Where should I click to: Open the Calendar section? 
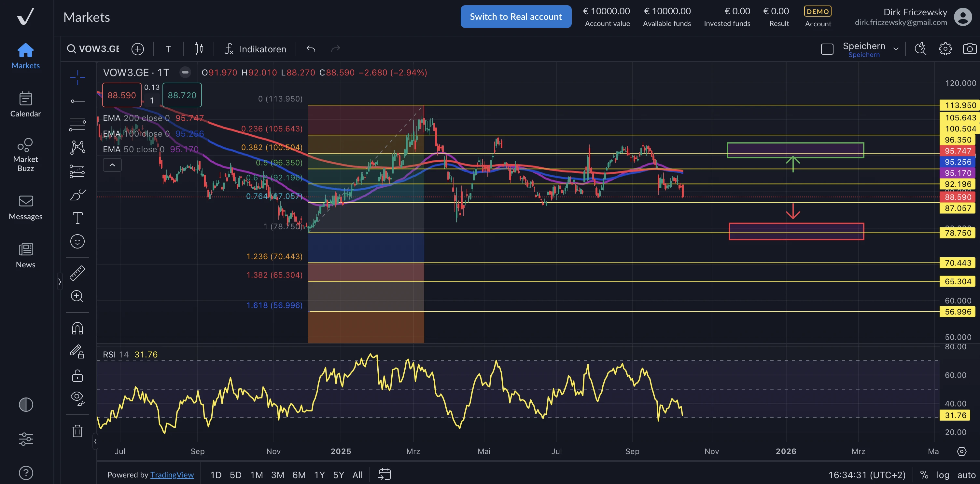[x=25, y=104]
